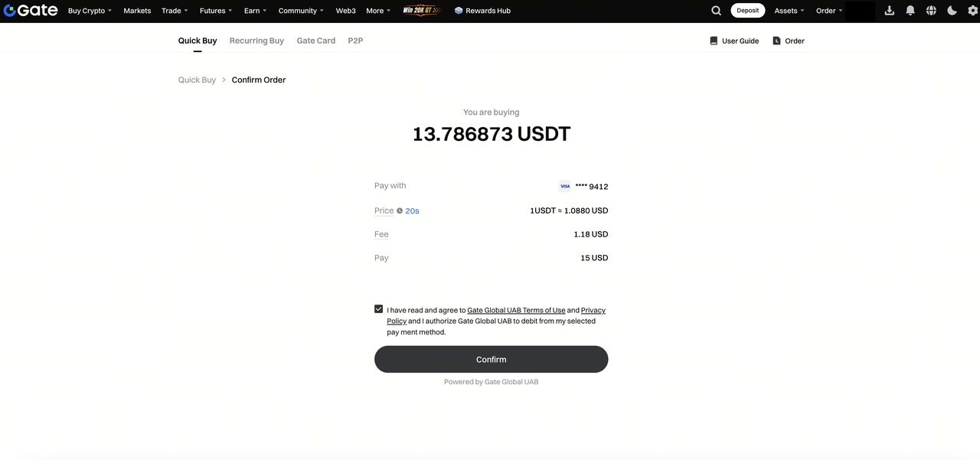This screenshot has width=980, height=460.
Task: Open the search magnifier icon
Action: [716, 11]
